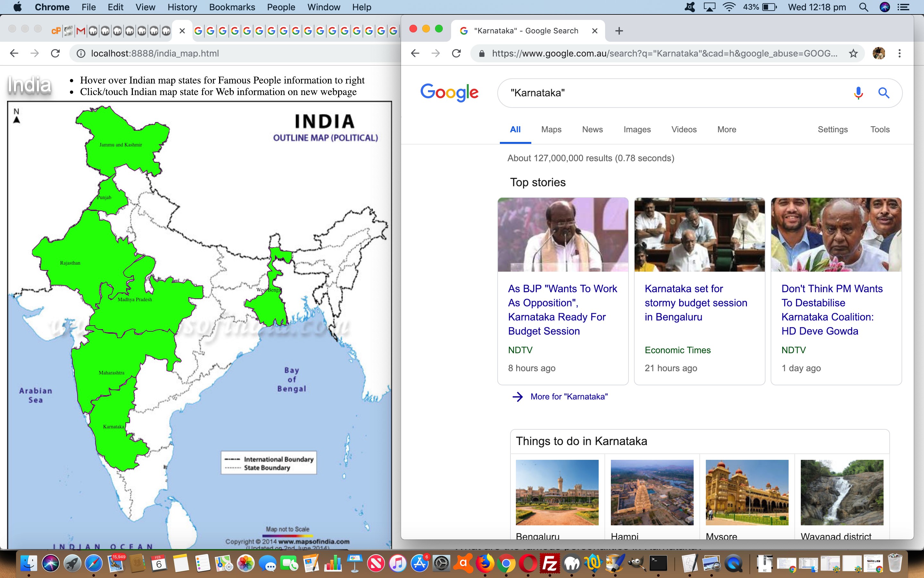Open Messages from the Dock

click(x=268, y=564)
